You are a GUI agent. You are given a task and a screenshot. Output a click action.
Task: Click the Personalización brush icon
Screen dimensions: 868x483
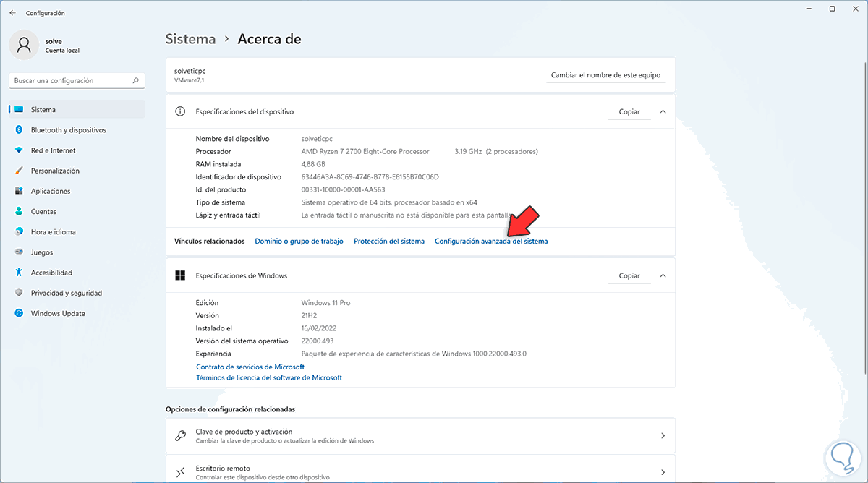point(19,171)
